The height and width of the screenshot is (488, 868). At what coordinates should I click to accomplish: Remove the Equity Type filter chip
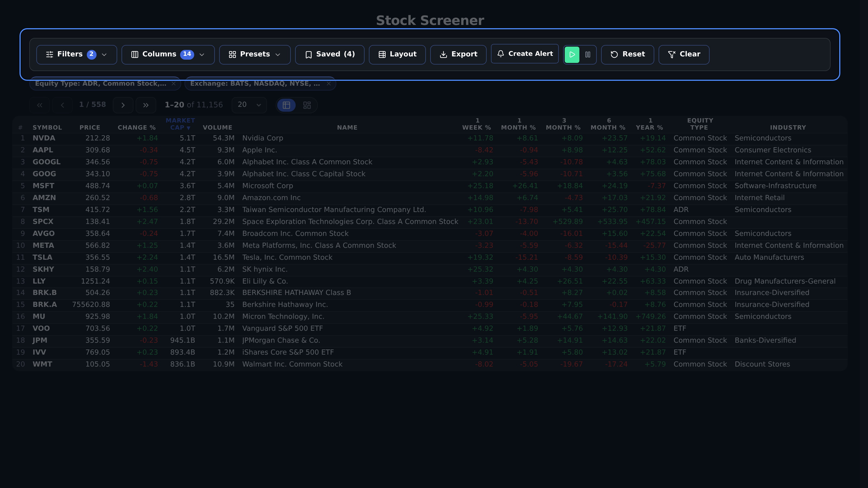[x=174, y=84]
